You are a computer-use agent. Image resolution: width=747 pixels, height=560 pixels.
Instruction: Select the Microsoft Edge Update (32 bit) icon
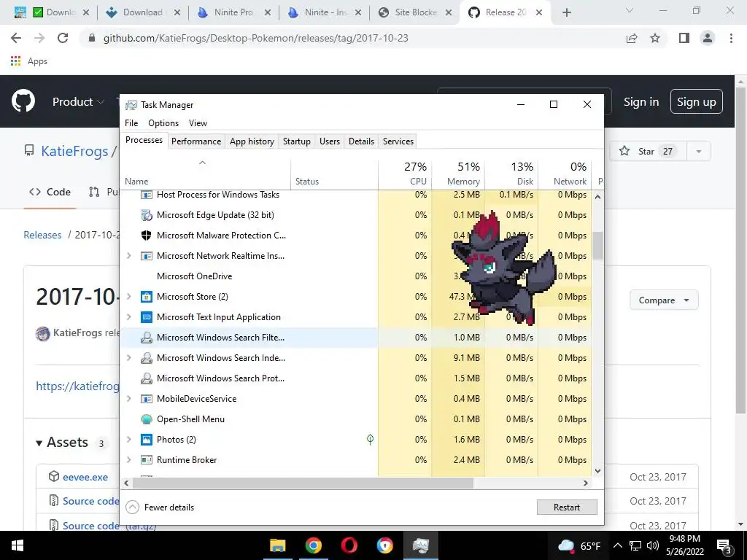[x=146, y=215]
